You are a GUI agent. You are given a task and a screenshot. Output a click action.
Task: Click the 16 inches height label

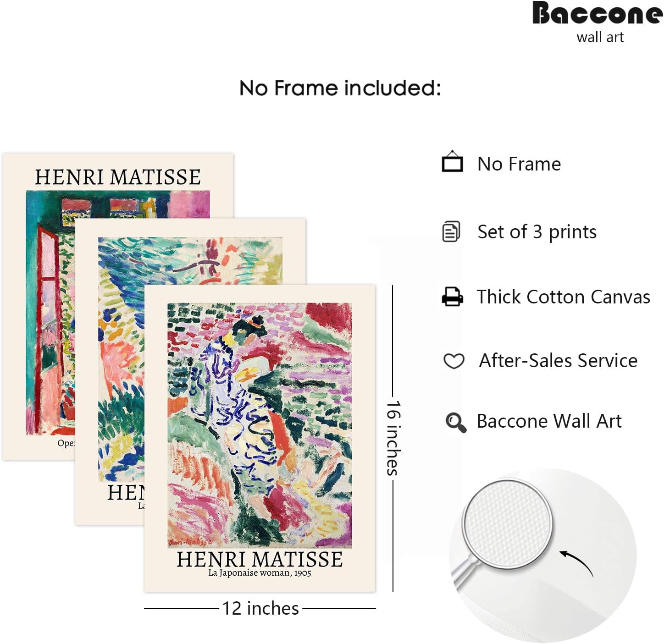tap(393, 438)
